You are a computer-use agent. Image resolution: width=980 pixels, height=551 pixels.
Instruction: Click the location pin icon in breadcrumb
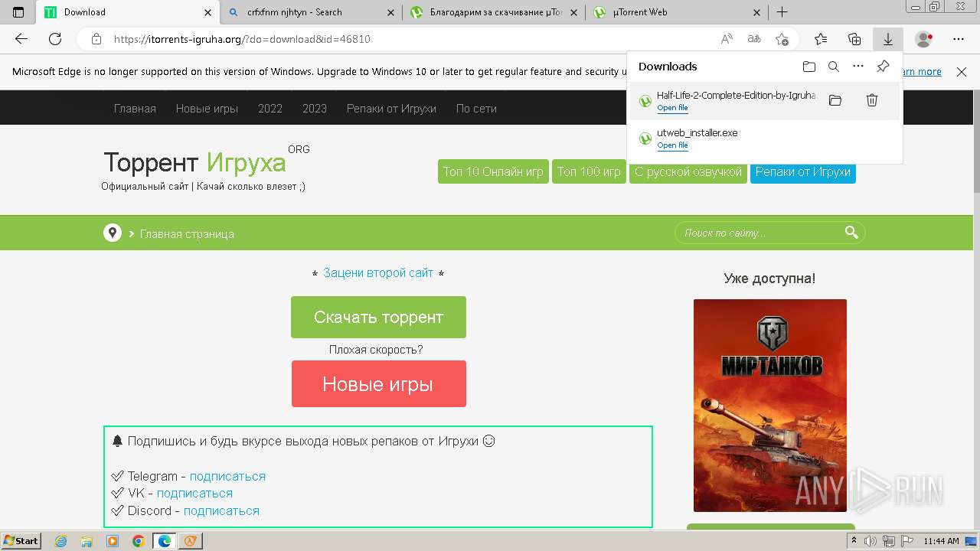113,233
